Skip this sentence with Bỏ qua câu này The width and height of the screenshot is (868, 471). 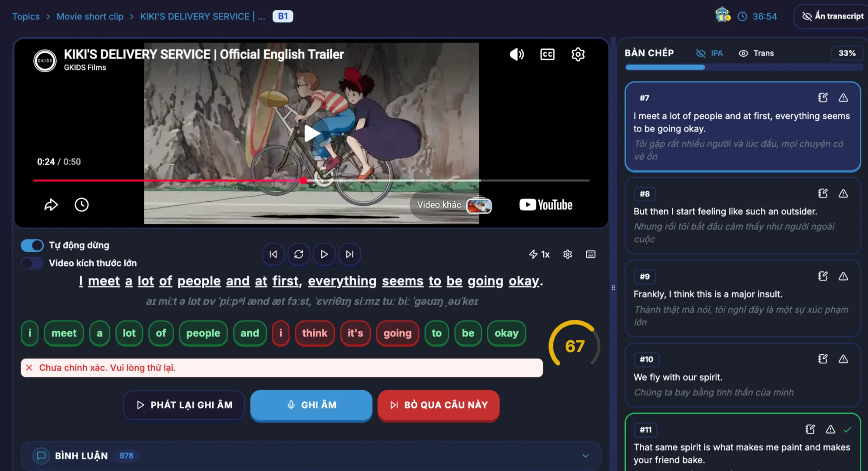[439, 405]
